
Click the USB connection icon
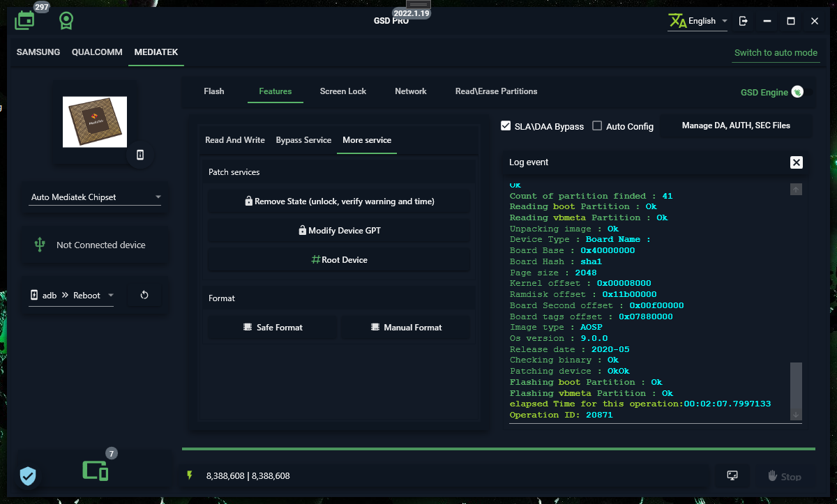pyautogui.click(x=40, y=245)
